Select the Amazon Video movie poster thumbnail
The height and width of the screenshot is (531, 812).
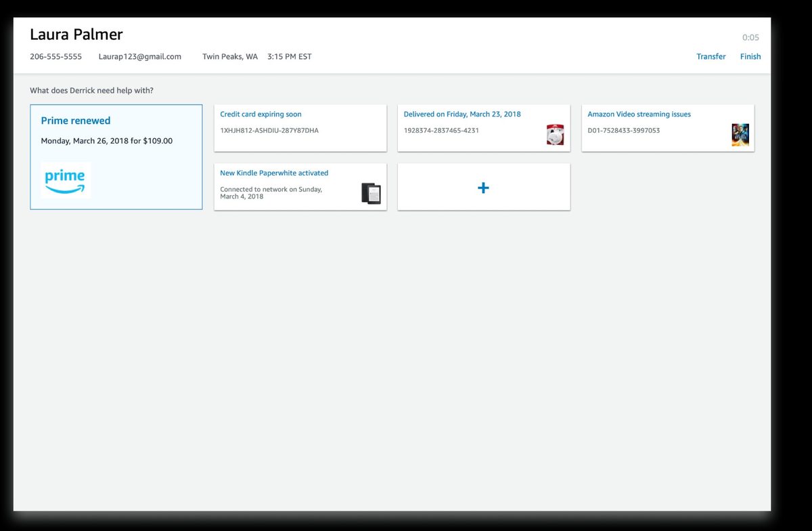740,134
